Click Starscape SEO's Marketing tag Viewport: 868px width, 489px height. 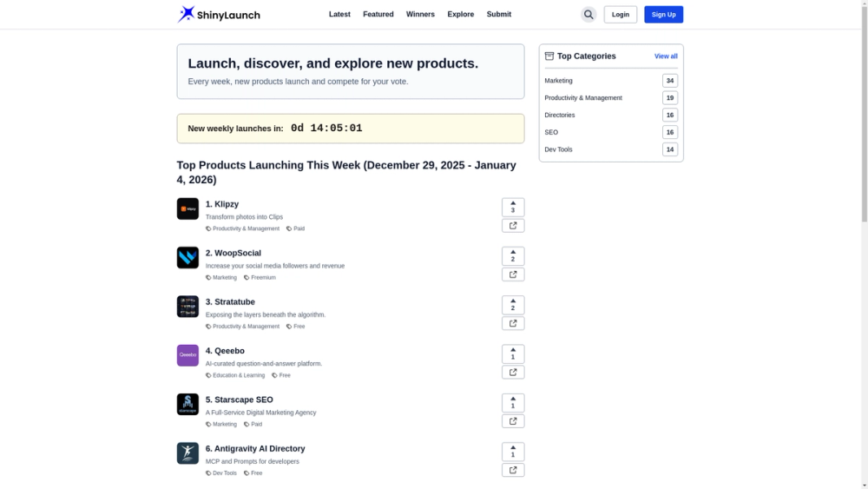coord(220,424)
